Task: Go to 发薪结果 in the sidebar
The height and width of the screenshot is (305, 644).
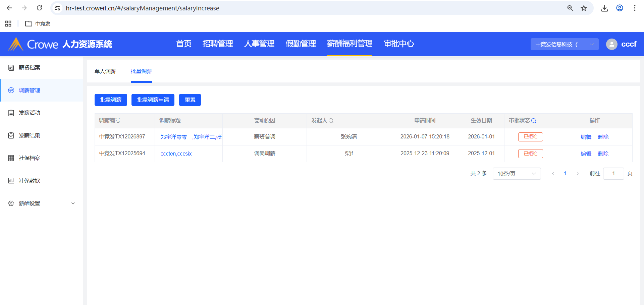Action: point(30,136)
